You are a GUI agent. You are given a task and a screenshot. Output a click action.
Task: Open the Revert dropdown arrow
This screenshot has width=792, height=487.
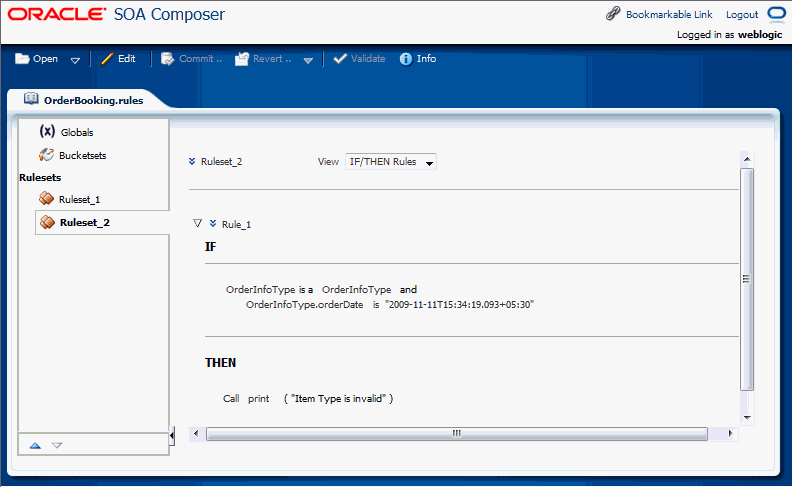(308, 60)
